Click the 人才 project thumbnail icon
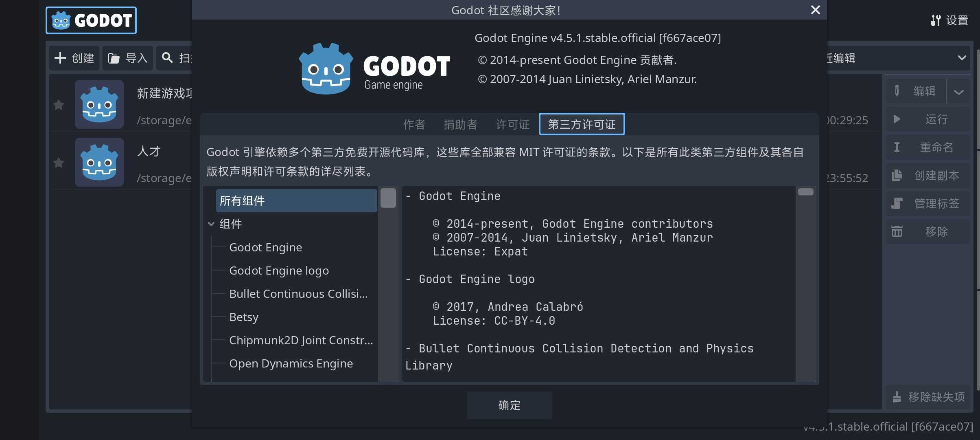Screen dimensions: 980x440 (x=99, y=162)
